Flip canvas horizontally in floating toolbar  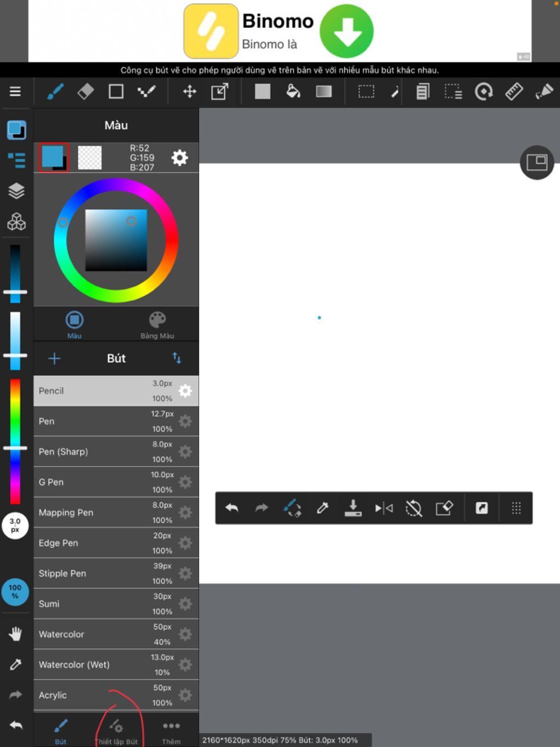coord(384,508)
